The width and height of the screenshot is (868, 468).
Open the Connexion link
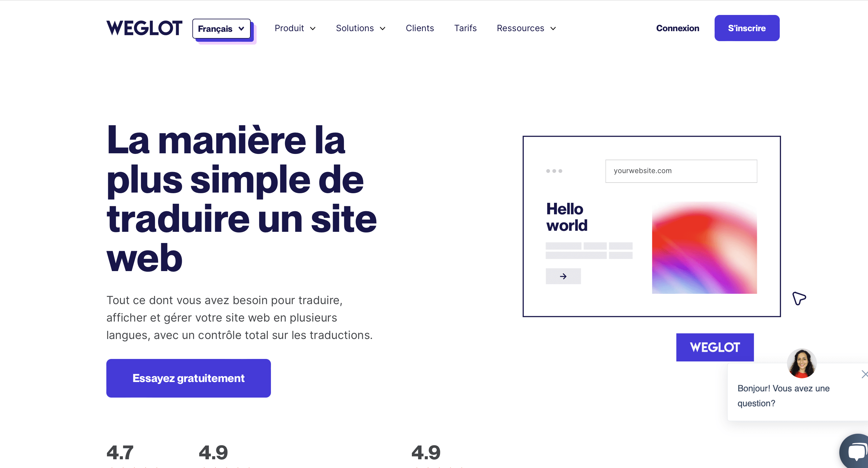point(677,28)
